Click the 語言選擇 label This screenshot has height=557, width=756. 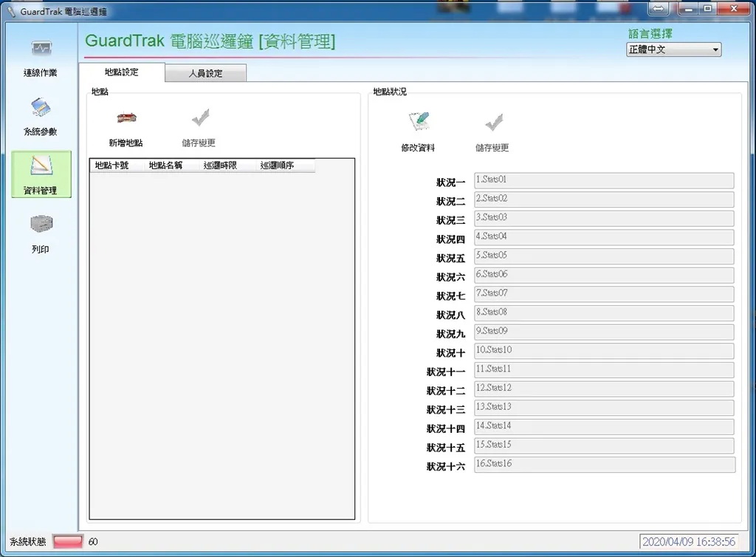click(650, 34)
